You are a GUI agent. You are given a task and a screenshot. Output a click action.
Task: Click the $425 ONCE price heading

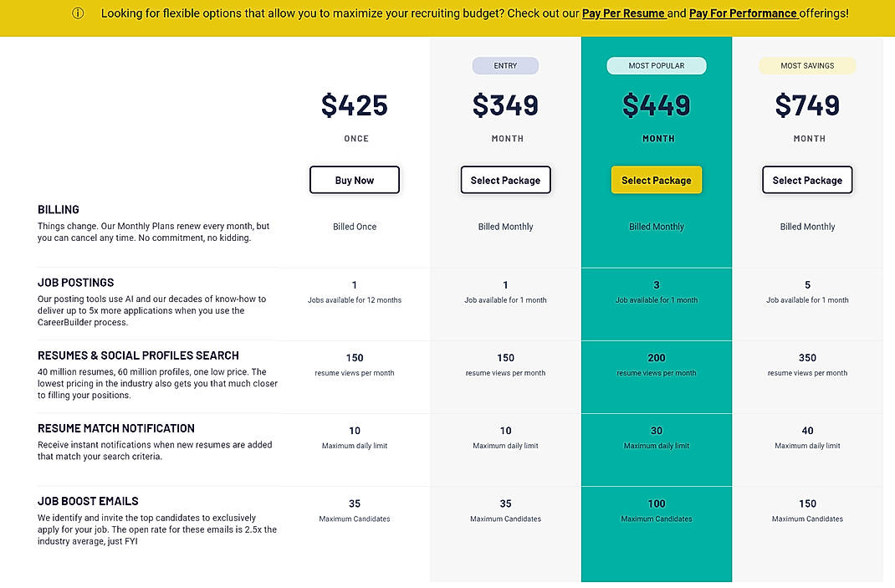[354, 105]
